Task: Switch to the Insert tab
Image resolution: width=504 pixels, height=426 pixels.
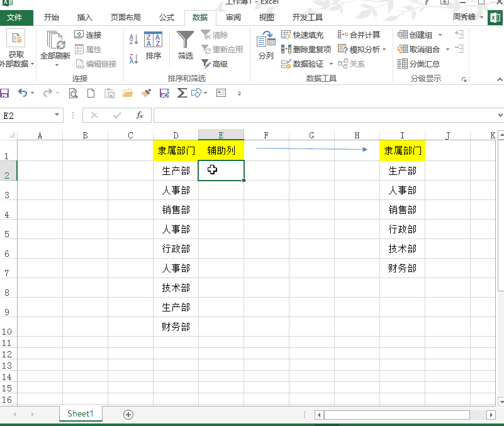Action: coord(85,18)
